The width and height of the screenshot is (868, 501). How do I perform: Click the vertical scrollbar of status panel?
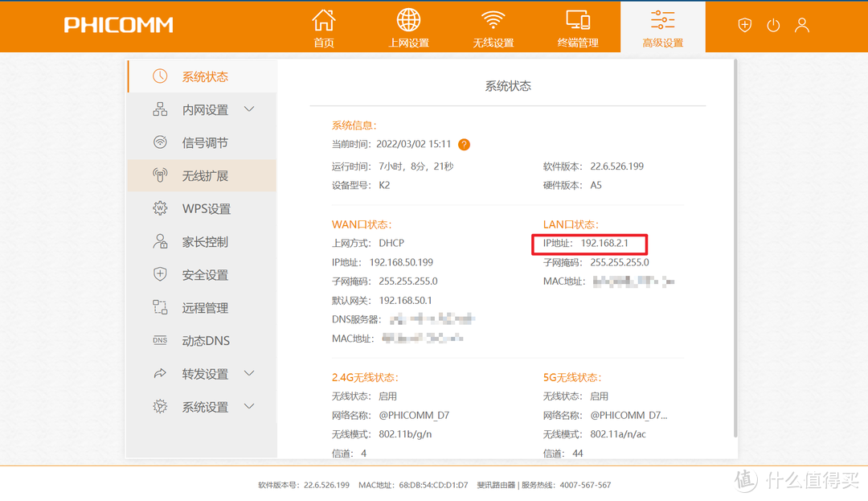click(734, 241)
